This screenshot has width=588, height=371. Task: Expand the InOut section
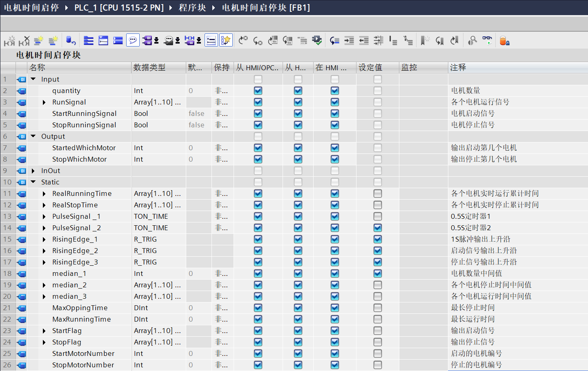(33, 171)
